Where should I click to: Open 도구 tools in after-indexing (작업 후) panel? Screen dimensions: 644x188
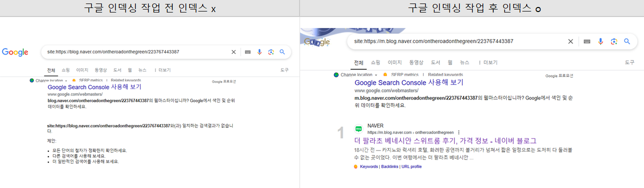[x=630, y=62]
